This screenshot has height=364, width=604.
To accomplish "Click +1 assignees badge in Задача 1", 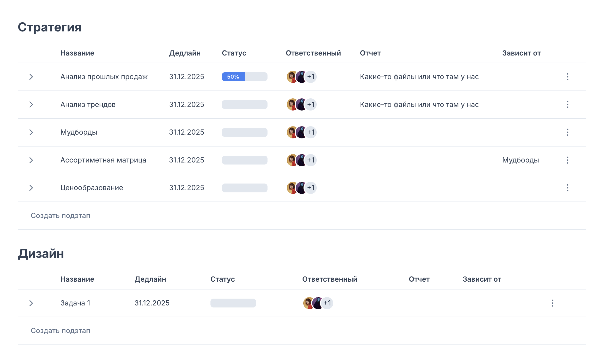I will click(x=327, y=303).
